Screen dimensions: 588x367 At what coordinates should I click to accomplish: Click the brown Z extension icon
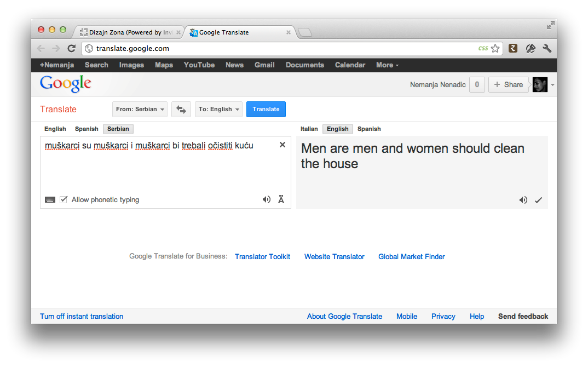pyautogui.click(x=512, y=48)
